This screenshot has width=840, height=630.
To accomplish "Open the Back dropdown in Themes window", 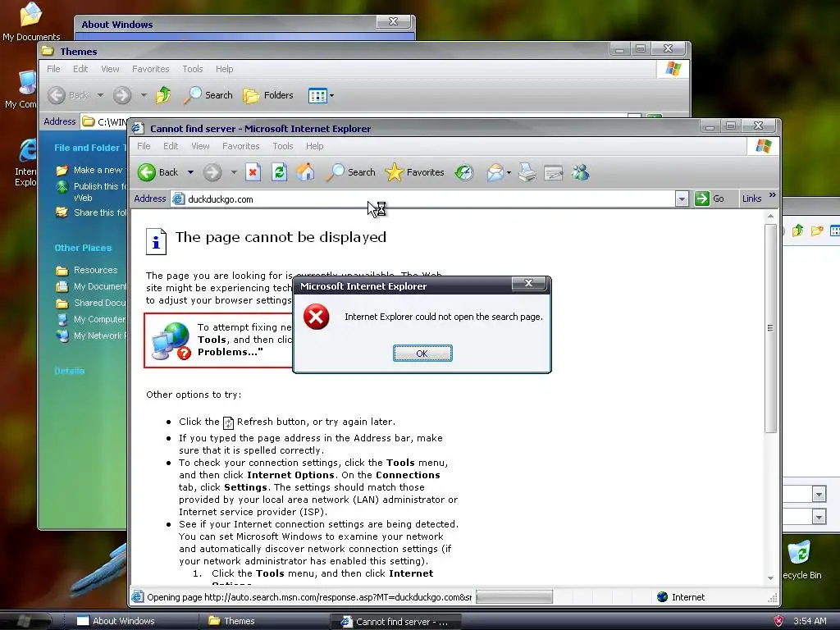I will [x=100, y=95].
